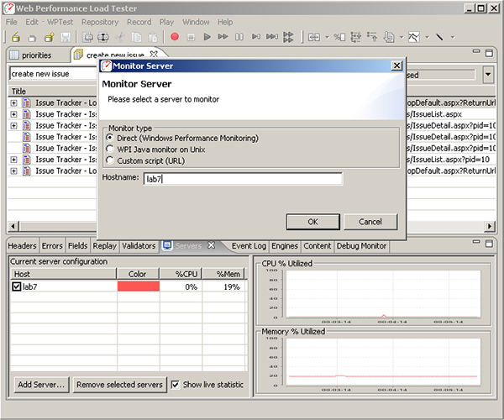Click Remove selected servers button
The width and height of the screenshot is (504, 420).
(x=119, y=385)
